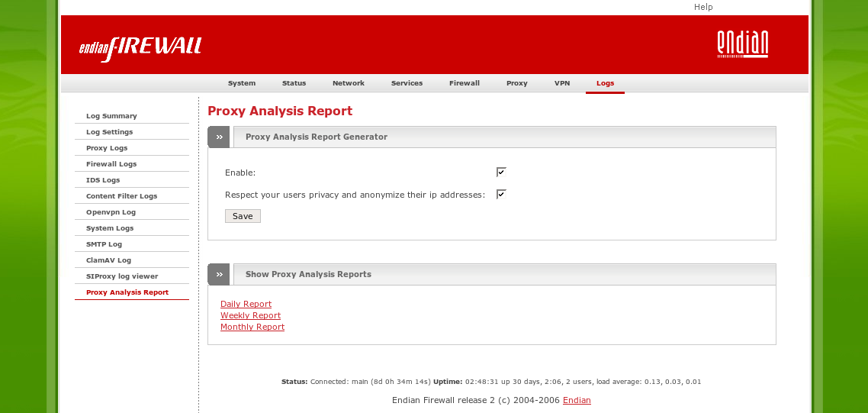868x413 pixels.
Task: Open the Status menu
Action: [294, 83]
